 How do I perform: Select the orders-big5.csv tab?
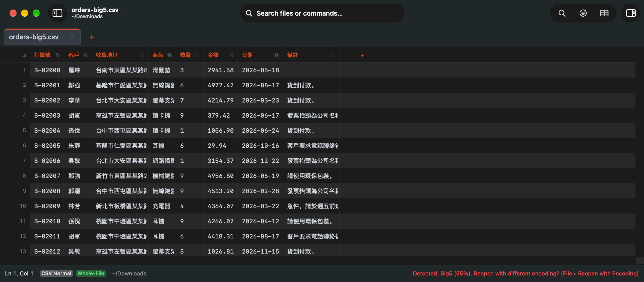click(42, 37)
